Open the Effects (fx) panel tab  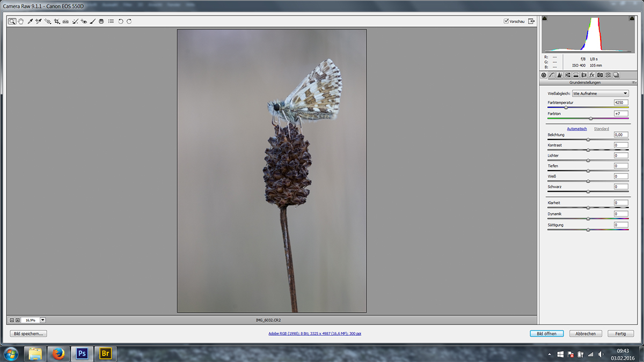click(x=592, y=75)
